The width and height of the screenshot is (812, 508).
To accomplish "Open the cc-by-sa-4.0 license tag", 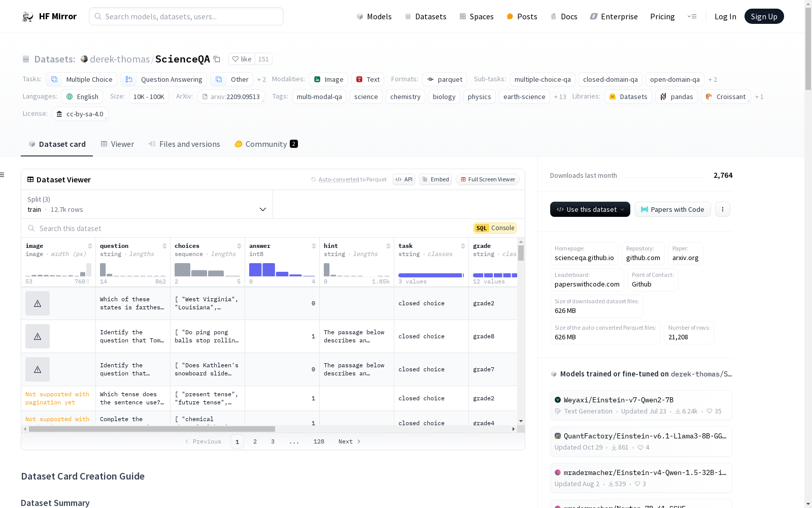I will coord(80,114).
